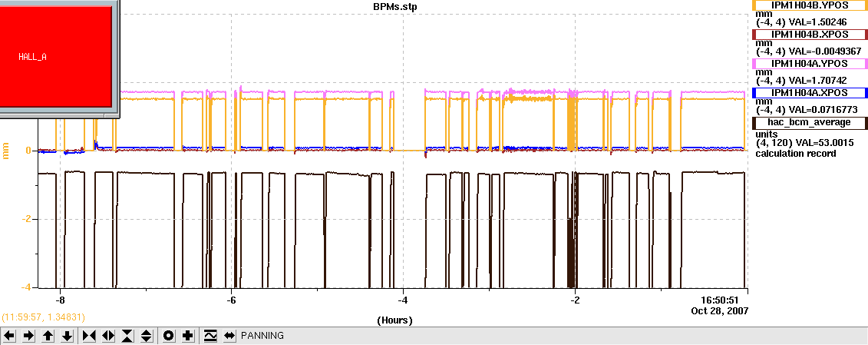Viewport: 868px width, 345px height.
Task: Click the VAL=1.70742 reading
Action: pyautogui.click(x=817, y=81)
